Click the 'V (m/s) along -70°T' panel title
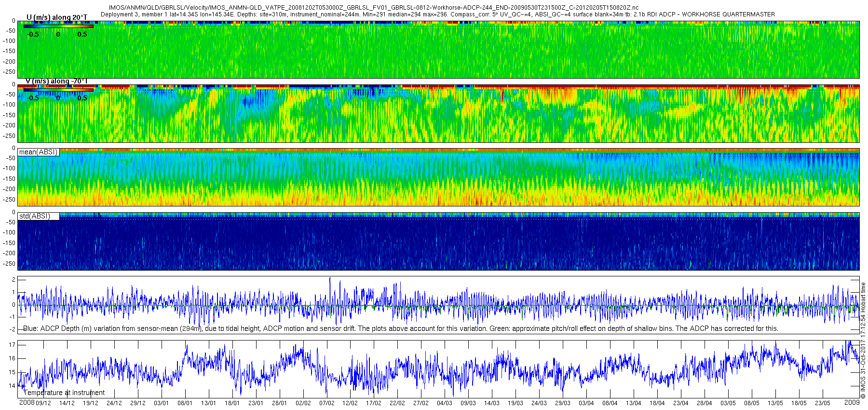 pos(56,81)
